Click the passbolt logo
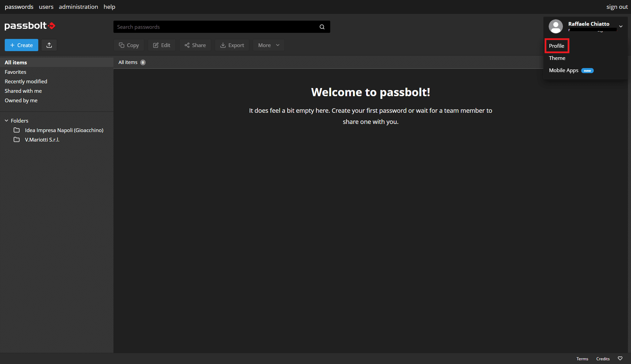 pyautogui.click(x=30, y=26)
